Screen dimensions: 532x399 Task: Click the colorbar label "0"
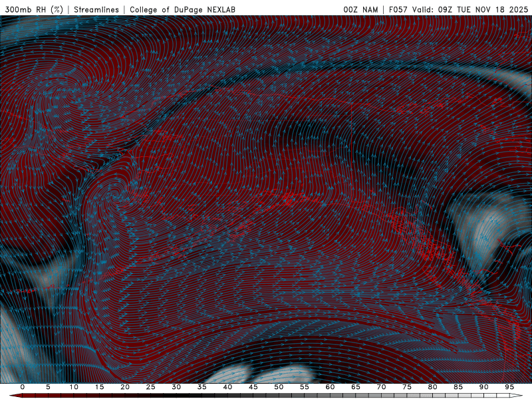[23, 387]
